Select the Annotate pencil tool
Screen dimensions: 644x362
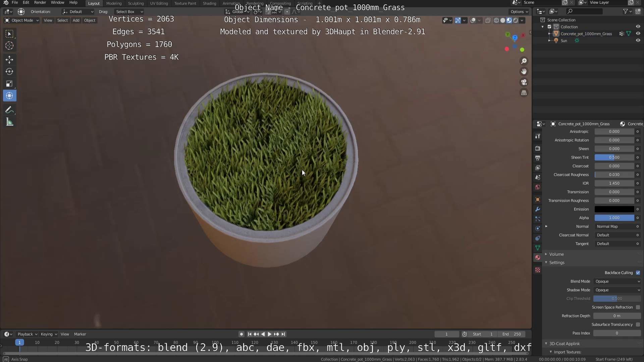coord(9,110)
